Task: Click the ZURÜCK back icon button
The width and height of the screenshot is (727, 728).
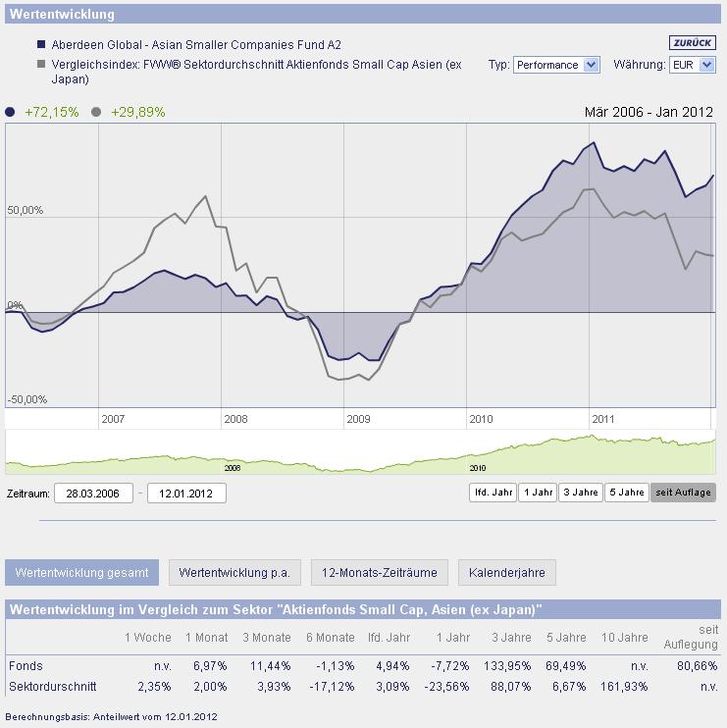Action: [693, 42]
